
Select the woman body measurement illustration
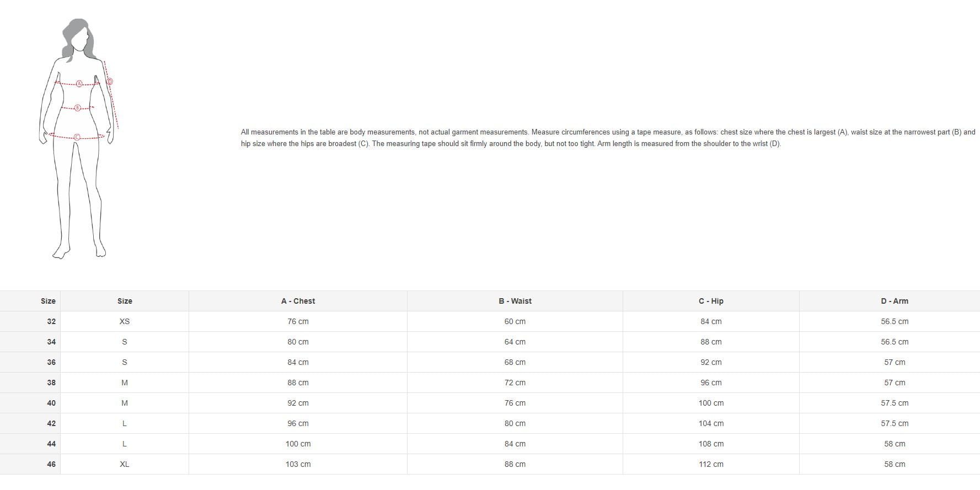[x=78, y=139]
